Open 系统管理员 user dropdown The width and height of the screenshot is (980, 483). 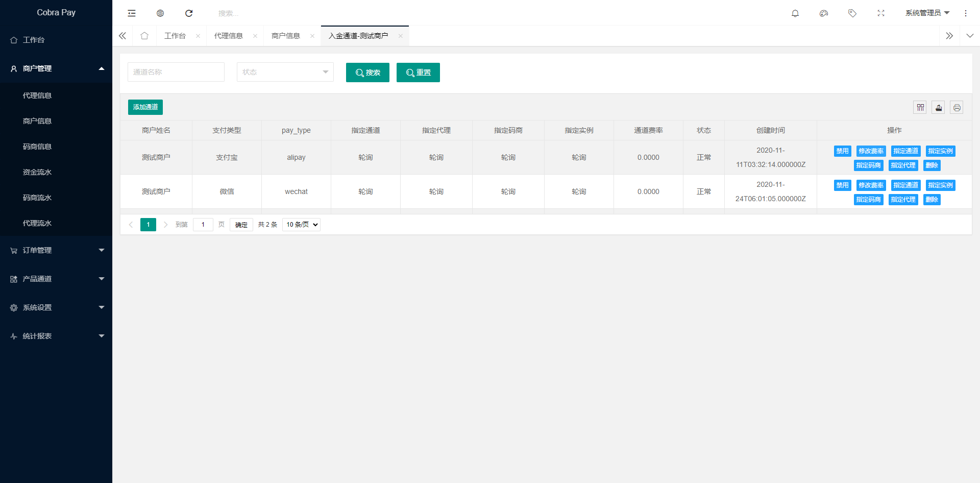[x=927, y=13]
